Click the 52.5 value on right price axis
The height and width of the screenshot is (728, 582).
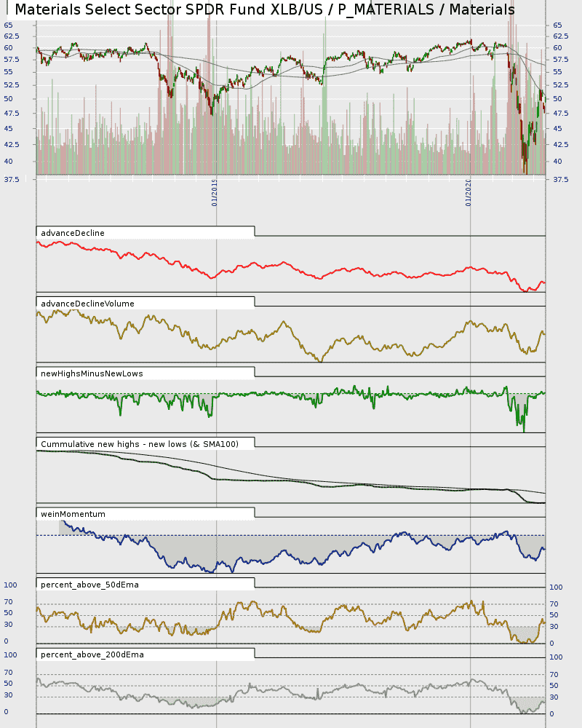coord(561,85)
